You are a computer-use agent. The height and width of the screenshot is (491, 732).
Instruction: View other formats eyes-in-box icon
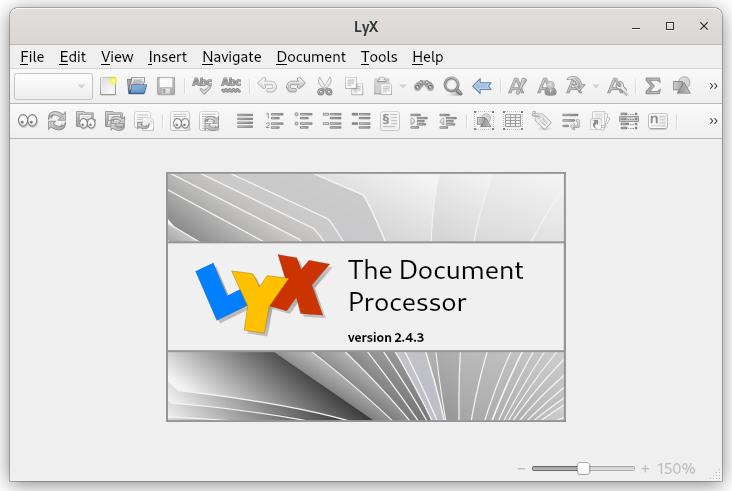180,121
